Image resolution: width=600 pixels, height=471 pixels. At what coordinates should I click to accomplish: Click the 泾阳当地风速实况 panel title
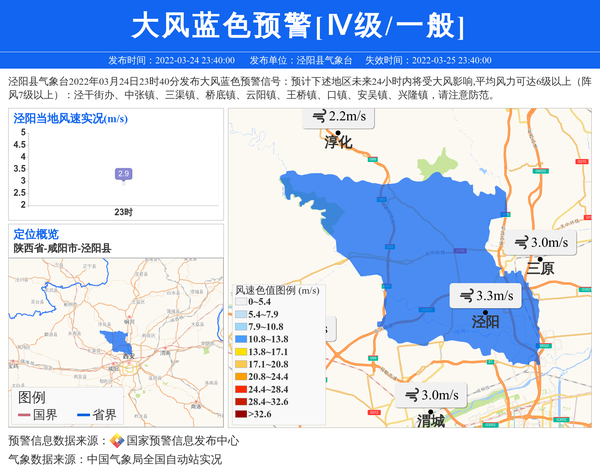[71, 118]
